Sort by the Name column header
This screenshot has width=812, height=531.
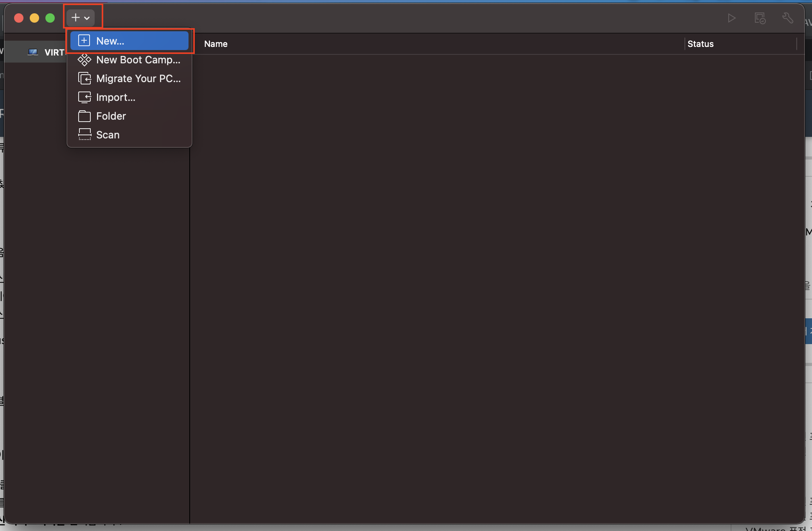click(x=216, y=44)
